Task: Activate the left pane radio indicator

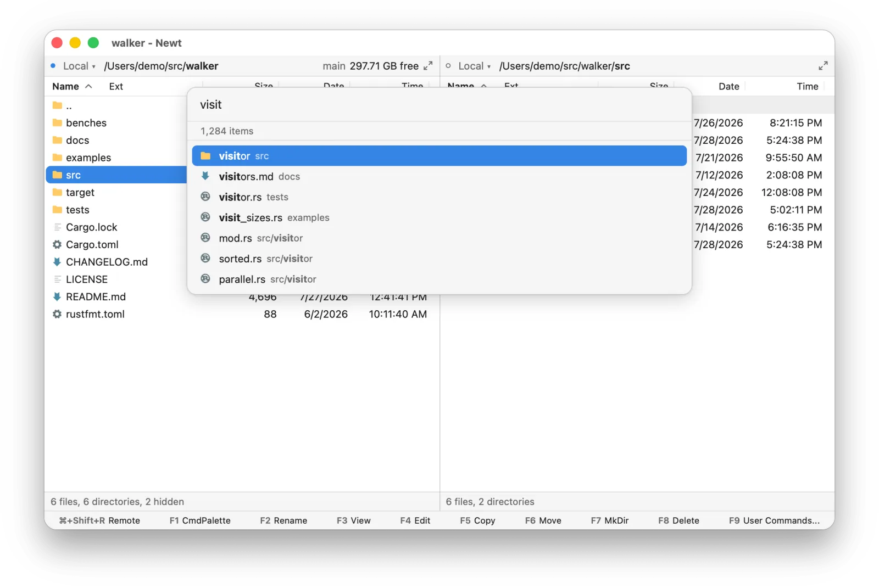Action: pyautogui.click(x=53, y=66)
